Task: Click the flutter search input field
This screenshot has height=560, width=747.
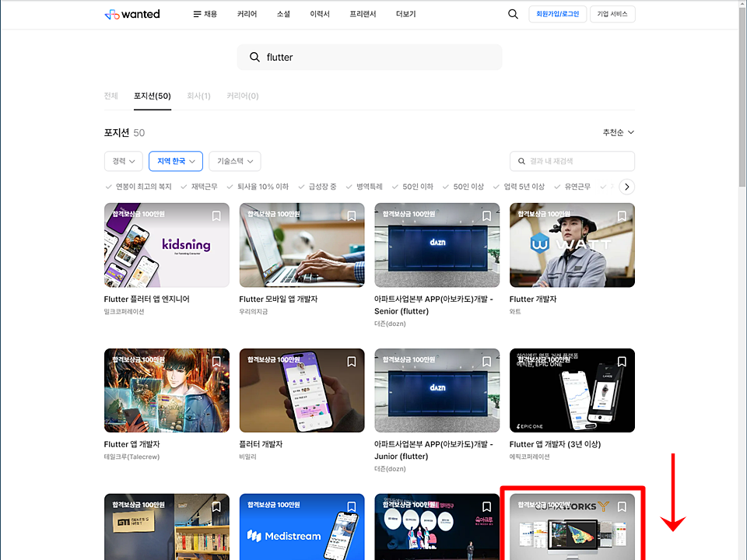Action: click(x=370, y=57)
